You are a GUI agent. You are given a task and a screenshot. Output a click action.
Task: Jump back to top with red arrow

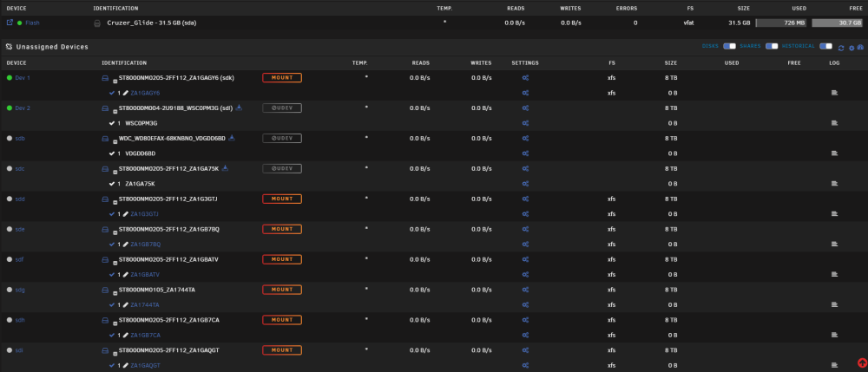(x=862, y=362)
